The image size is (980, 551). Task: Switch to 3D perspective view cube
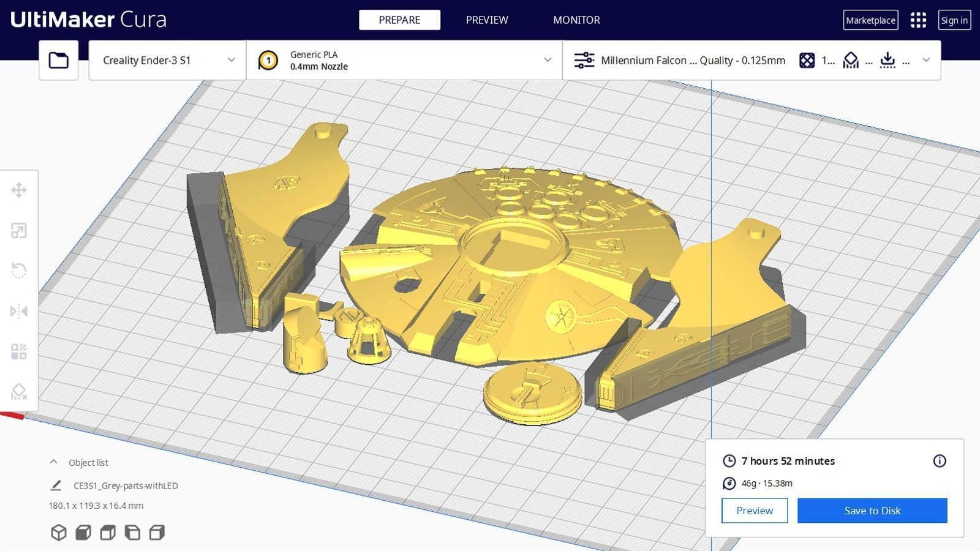pyautogui.click(x=59, y=533)
